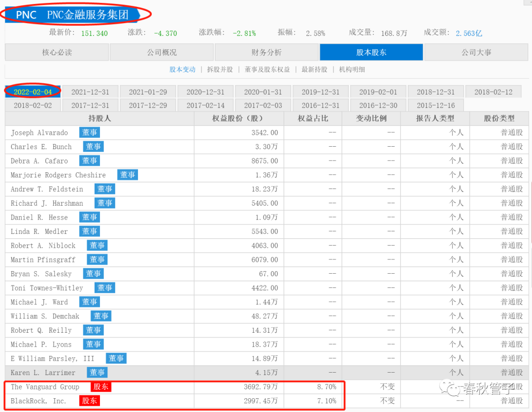Click 董事 tag beside Richard J. Harshman
Image resolution: width=532 pixels, height=412 pixels.
click(105, 203)
